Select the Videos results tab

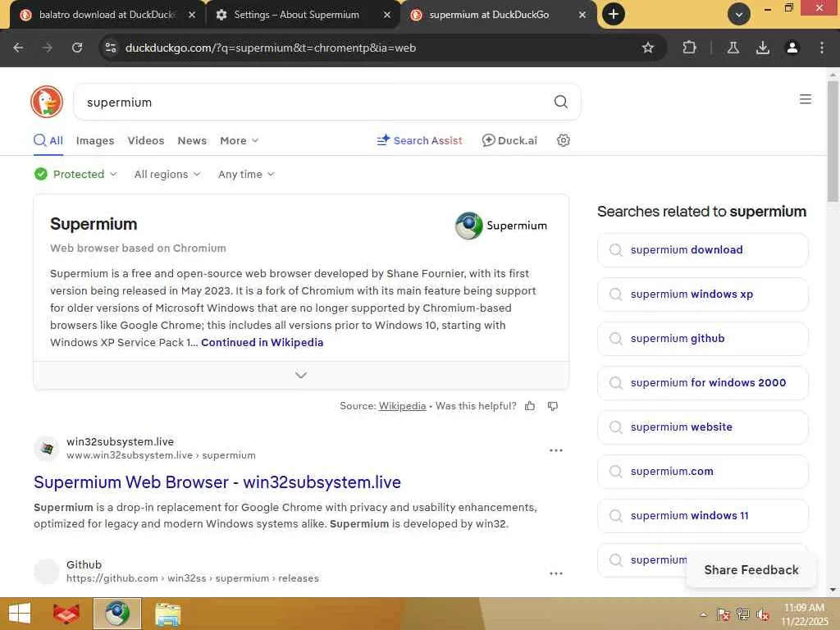pyautogui.click(x=146, y=140)
